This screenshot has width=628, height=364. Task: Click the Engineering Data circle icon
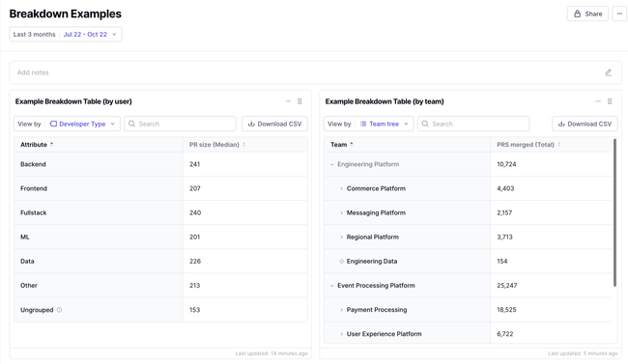pos(342,261)
